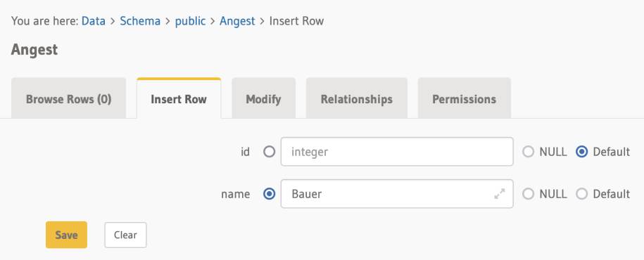
Task: Follow the Angest breadcrumb link
Action: coord(237,21)
